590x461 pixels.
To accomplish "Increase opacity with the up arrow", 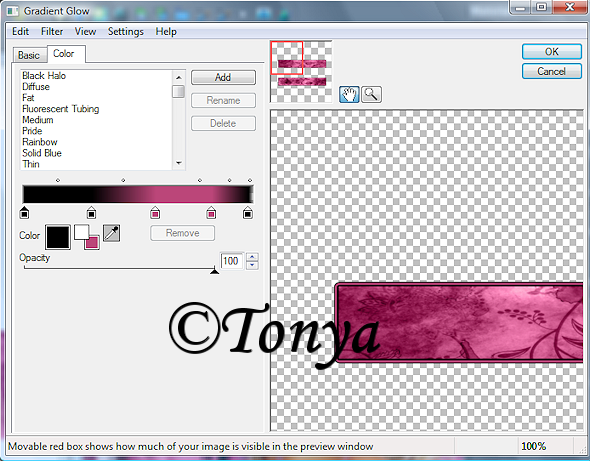I will pos(252,257).
